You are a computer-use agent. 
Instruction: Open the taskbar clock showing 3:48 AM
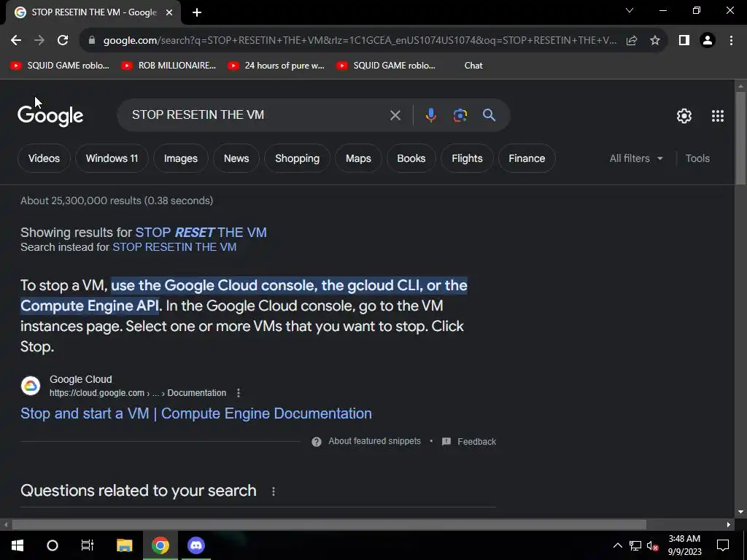coord(684,545)
